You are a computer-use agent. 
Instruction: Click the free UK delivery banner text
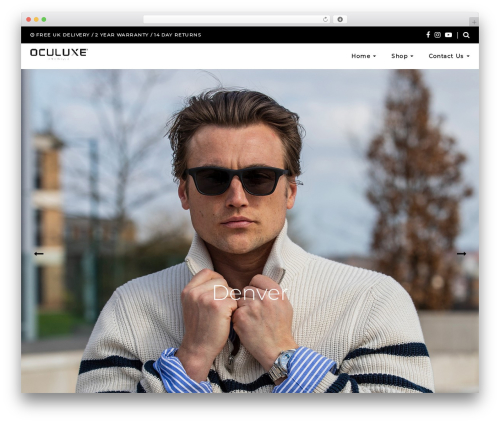(x=115, y=35)
